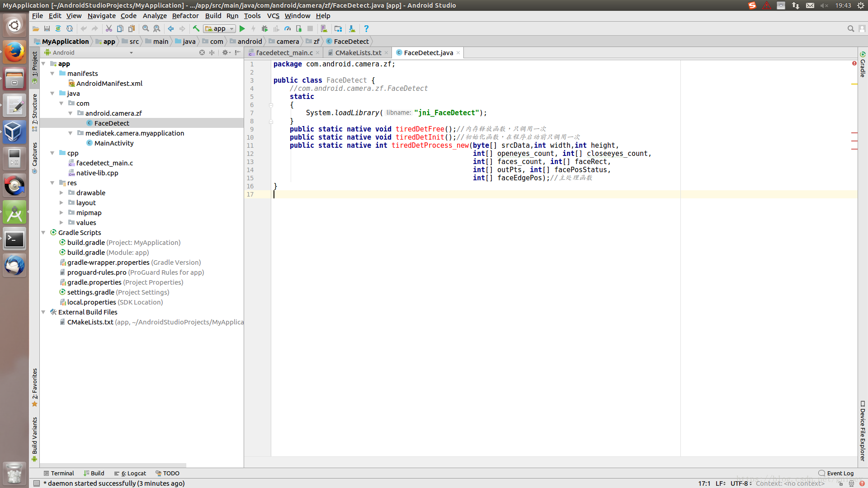868x488 pixels.
Task: Collapse the Gradle Scripts node
Action: point(43,232)
